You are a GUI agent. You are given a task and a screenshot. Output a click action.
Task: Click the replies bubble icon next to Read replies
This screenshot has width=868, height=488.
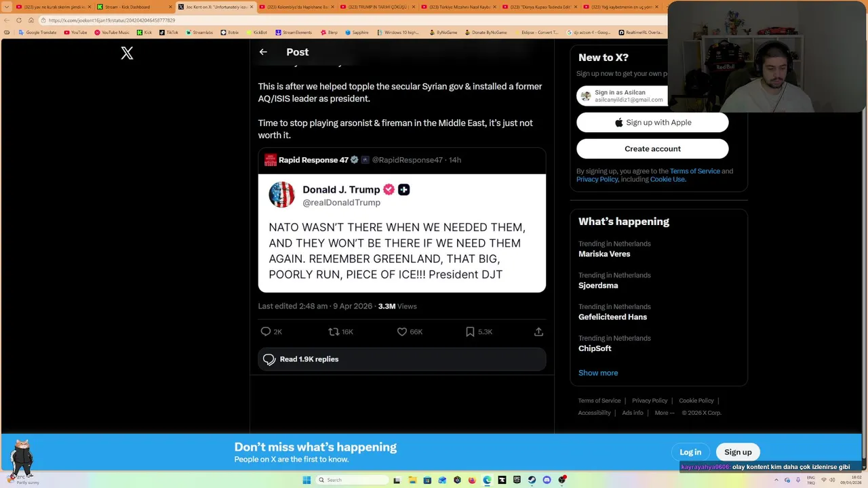click(269, 359)
